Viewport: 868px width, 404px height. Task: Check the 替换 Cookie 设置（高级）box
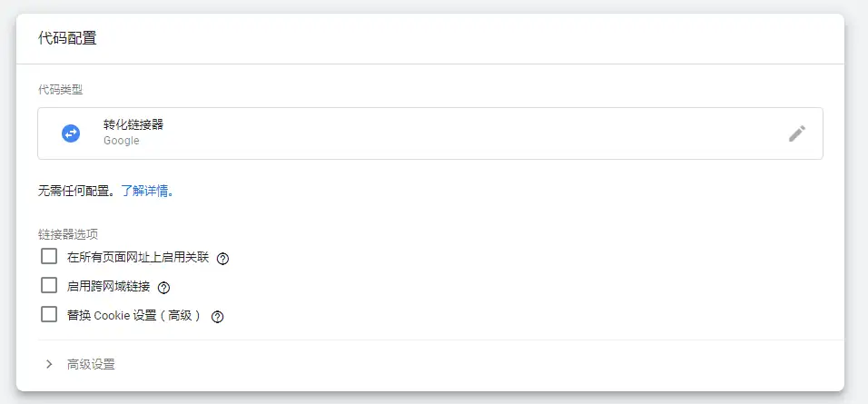tap(49, 315)
